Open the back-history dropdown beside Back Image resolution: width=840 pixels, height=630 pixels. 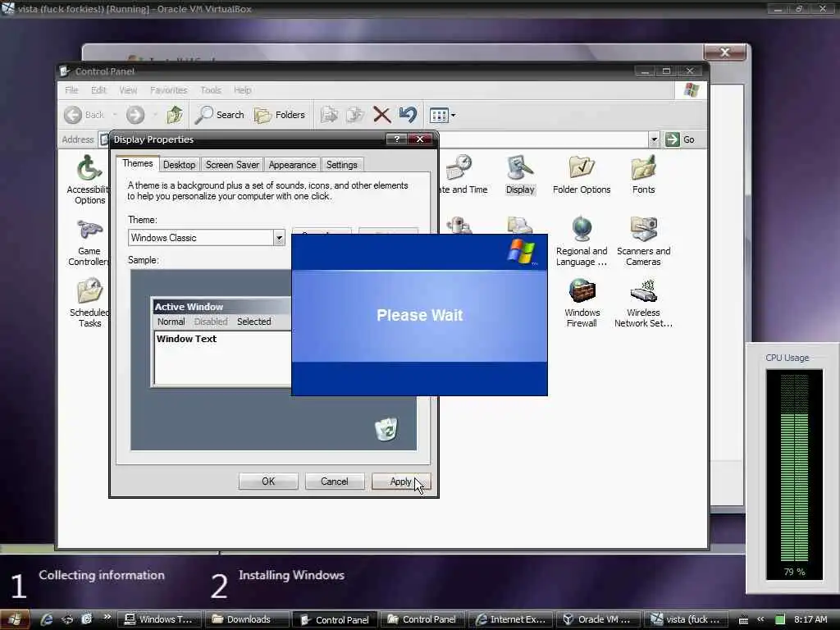[x=115, y=115]
